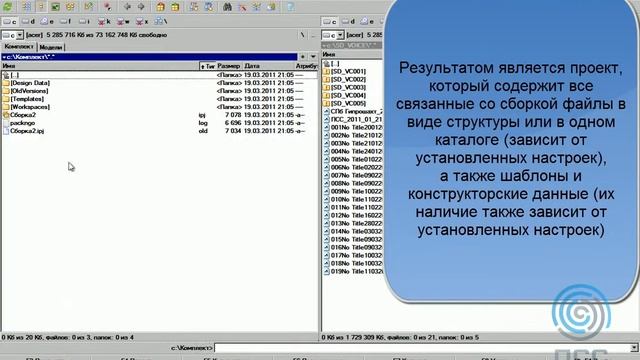Sort right panel by Имя column
This screenshot has width=640, height=360.
click(352, 54)
